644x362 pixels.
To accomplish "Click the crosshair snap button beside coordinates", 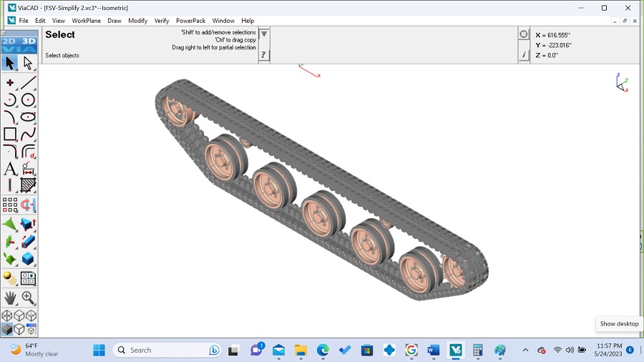I will point(523,34).
